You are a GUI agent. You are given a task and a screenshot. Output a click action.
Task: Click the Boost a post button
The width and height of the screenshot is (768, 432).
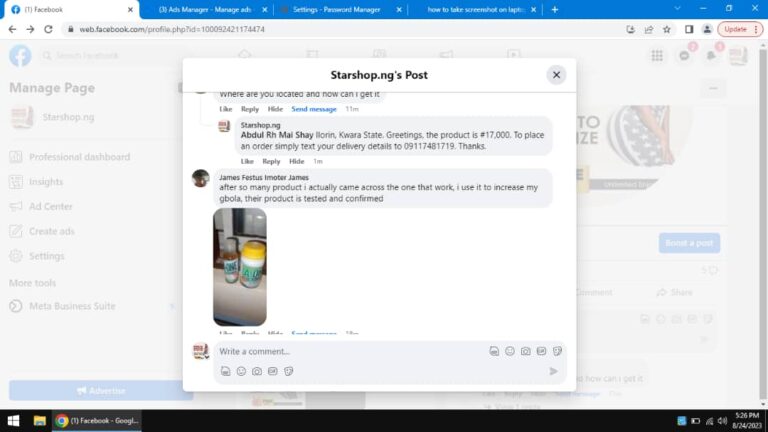(689, 243)
